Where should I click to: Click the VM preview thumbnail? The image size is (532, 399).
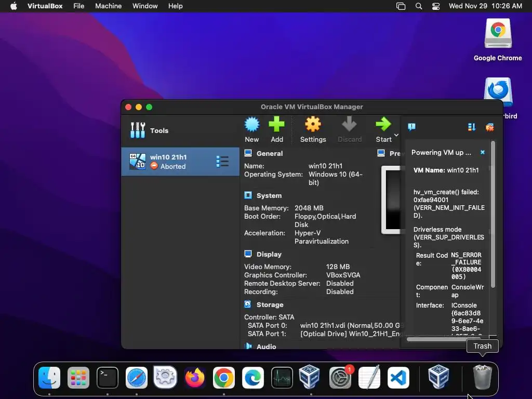pyautogui.click(x=391, y=199)
